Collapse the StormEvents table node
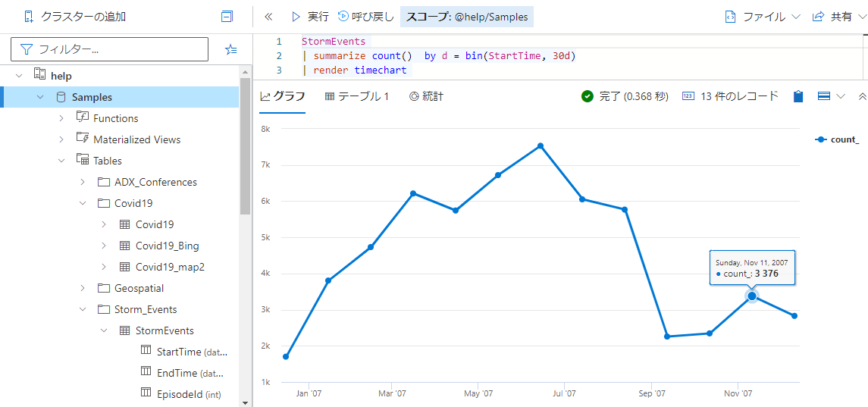Screen dimensions: 868x407 104,330
